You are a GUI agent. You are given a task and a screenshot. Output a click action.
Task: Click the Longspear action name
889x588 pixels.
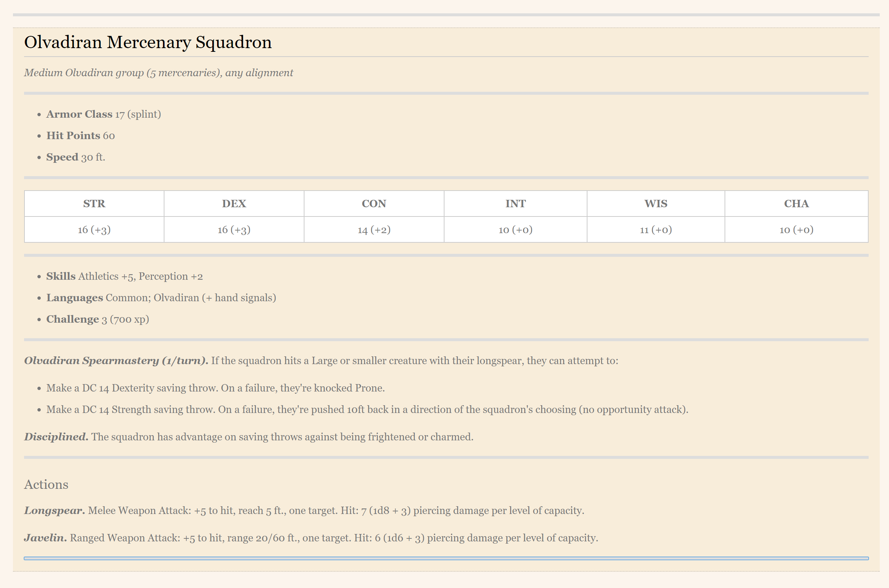point(54,510)
